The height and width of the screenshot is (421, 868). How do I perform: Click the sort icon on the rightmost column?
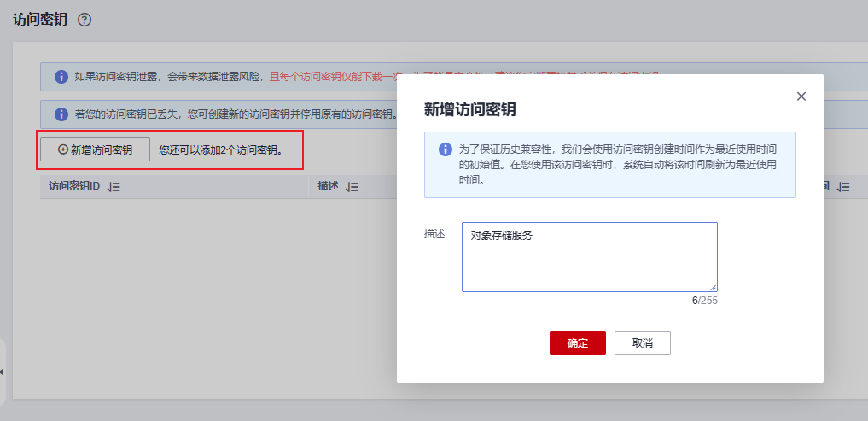[x=843, y=186]
